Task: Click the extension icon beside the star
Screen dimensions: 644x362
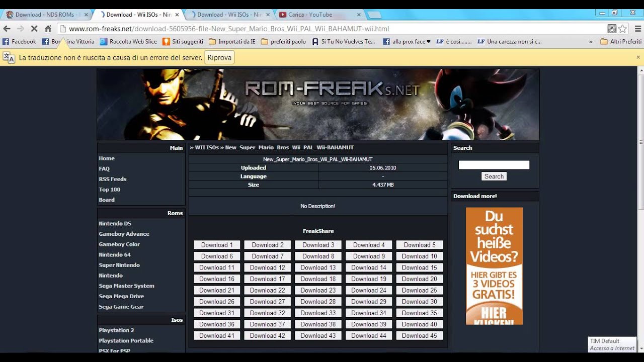Action: [x=612, y=29]
